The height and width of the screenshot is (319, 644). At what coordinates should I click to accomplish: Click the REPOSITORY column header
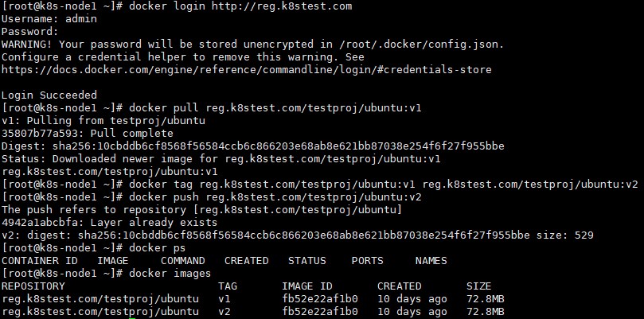tap(33, 286)
